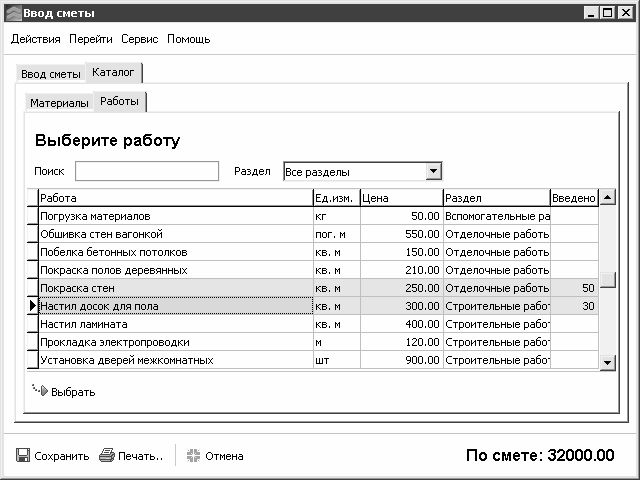Open the Перейти menu
640x480 pixels.
pos(91,39)
